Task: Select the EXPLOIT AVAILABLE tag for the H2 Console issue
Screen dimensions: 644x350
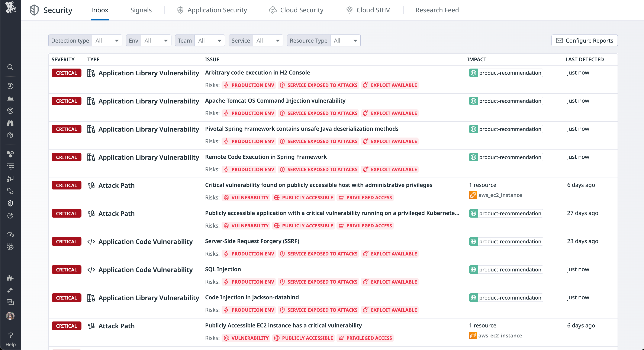Action: 389,85
